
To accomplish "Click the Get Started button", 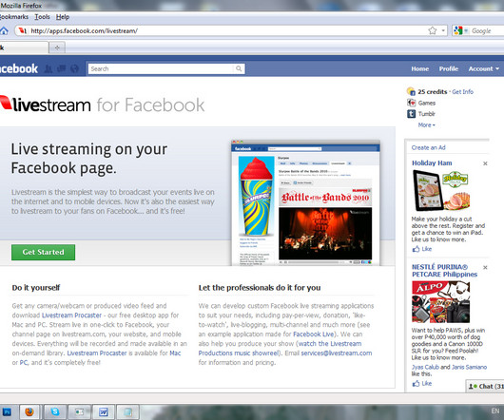I will pos(43,252).
